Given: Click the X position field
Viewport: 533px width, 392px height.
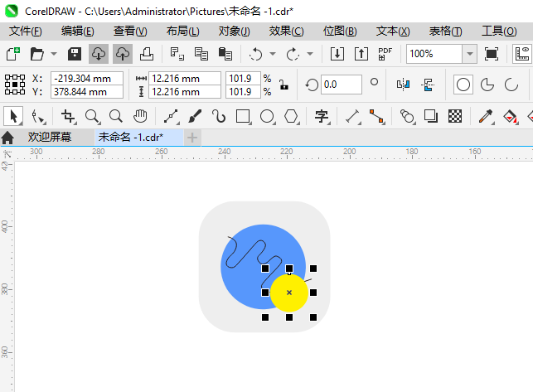Looking at the screenshot, I should pos(87,79).
